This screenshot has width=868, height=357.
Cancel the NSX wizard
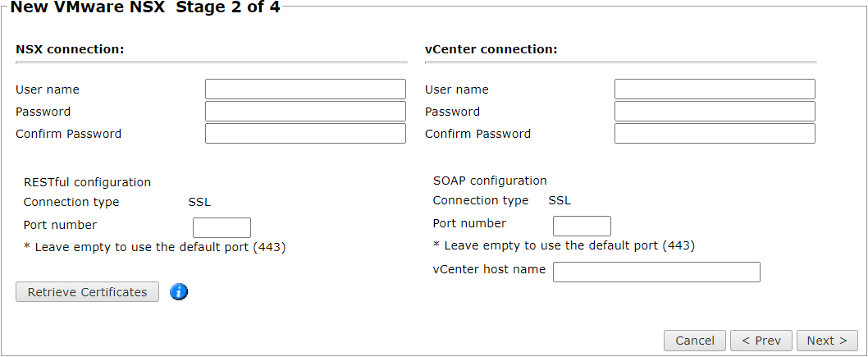click(x=695, y=341)
